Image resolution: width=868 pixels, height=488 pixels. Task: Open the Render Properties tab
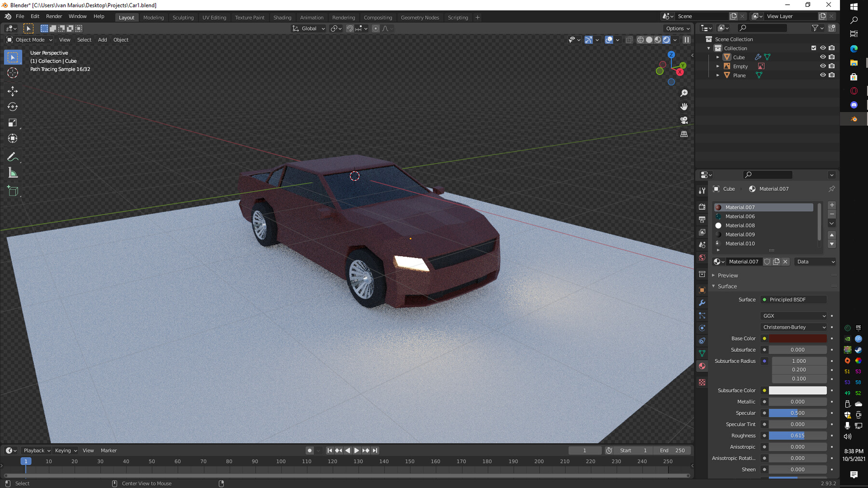pyautogui.click(x=702, y=206)
